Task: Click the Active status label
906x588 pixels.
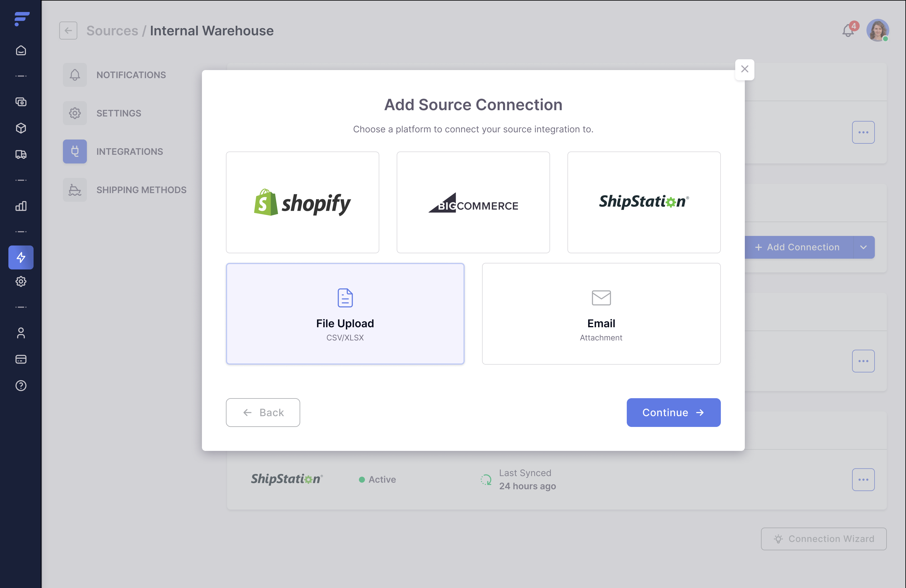Action: pos(382,480)
